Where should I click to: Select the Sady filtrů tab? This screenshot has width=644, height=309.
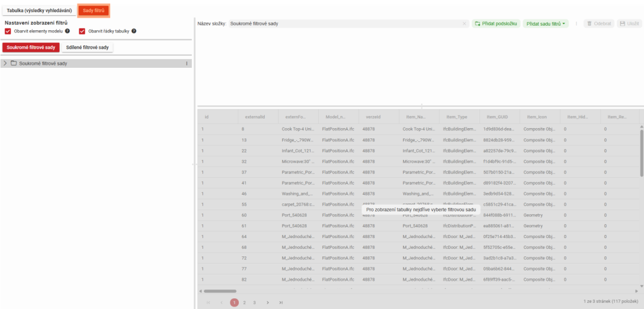click(94, 10)
